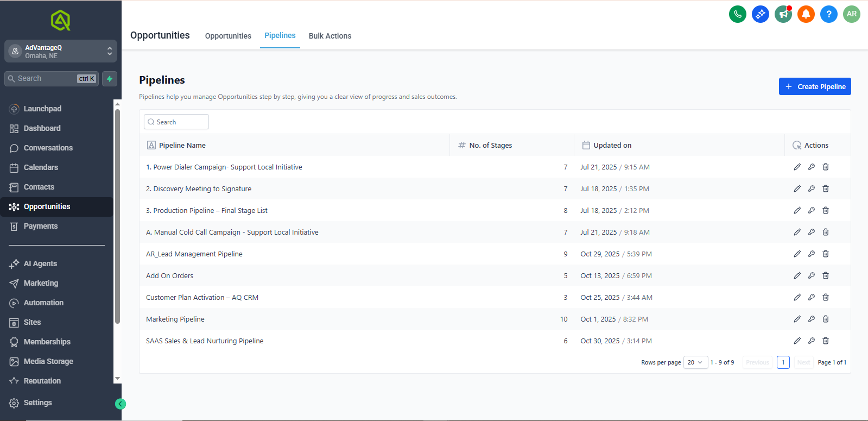The image size is (868, 421).
Task: Open the AR user avatar menu
Action: click(851, 14)
